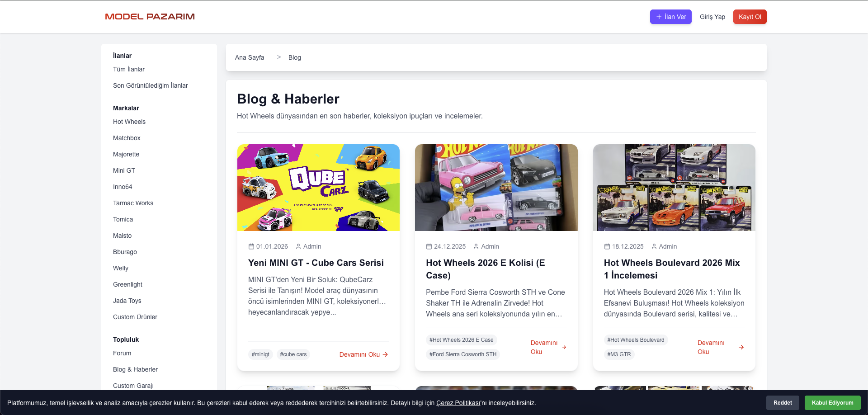Open Tüm İlanlar in the sidebar

pyautogui.click(x=129, y=69)
